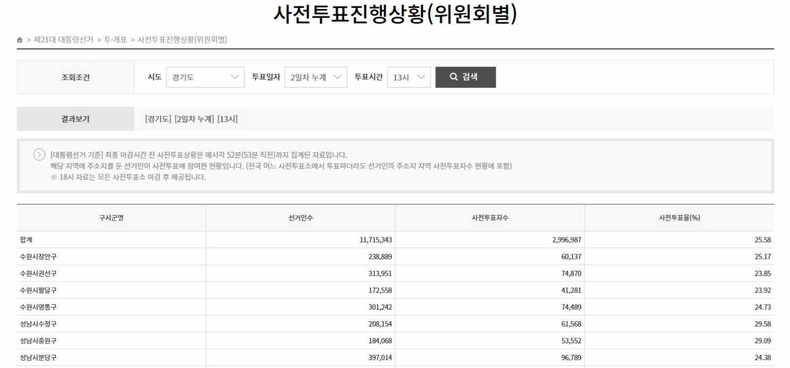Click the home icon in breadcrumb
This screenshot has width=790, height=368.
pos(20,40)
